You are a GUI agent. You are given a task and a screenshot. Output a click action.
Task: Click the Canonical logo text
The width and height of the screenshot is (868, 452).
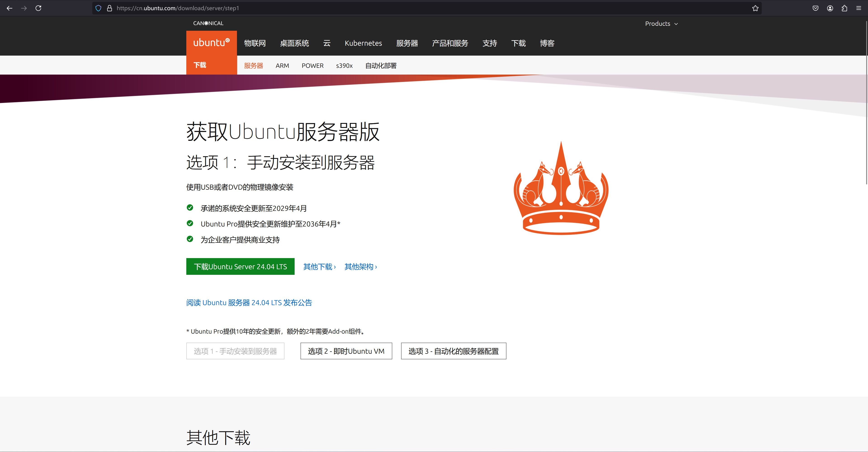208,23
